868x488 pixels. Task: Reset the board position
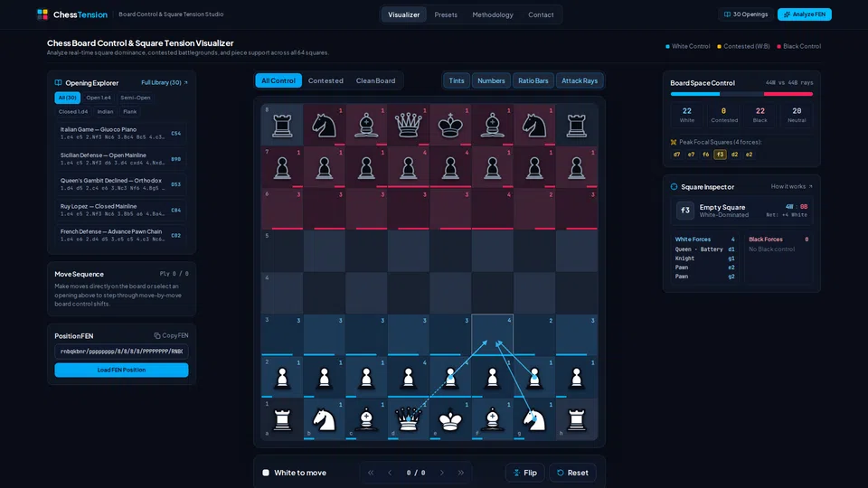[x=572, y=473]
